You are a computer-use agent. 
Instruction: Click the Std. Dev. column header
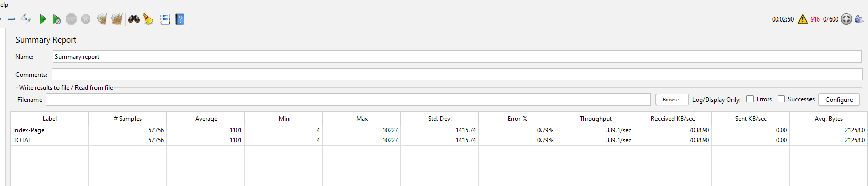440,118
